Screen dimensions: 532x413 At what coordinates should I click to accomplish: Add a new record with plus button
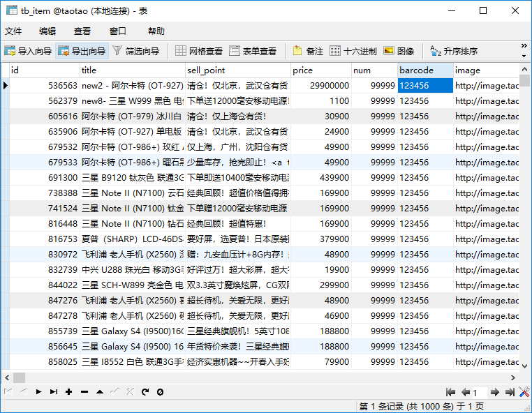[69, 392]
